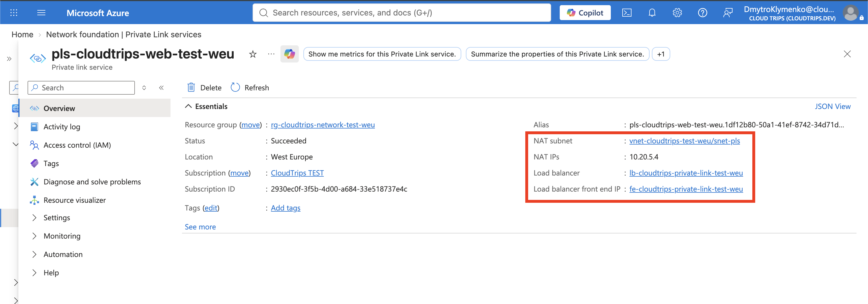
Task: Expand additional Copilot suggestions +1
Action: [x=661, y=54]
